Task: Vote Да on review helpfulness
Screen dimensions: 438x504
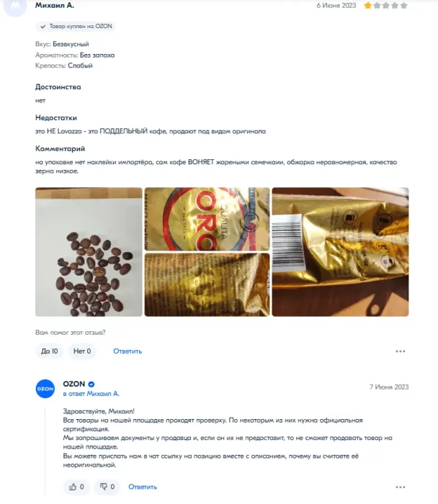Action: click(x=49, y=351)
